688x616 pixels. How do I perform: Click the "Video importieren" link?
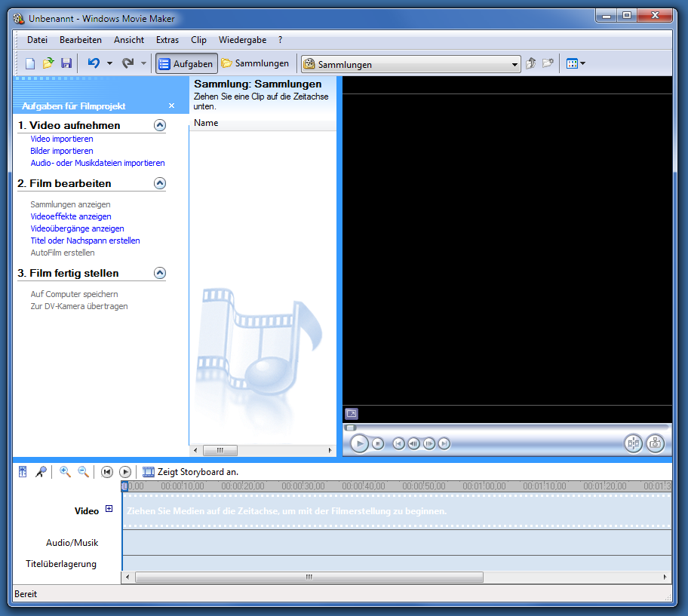point(62,139)
